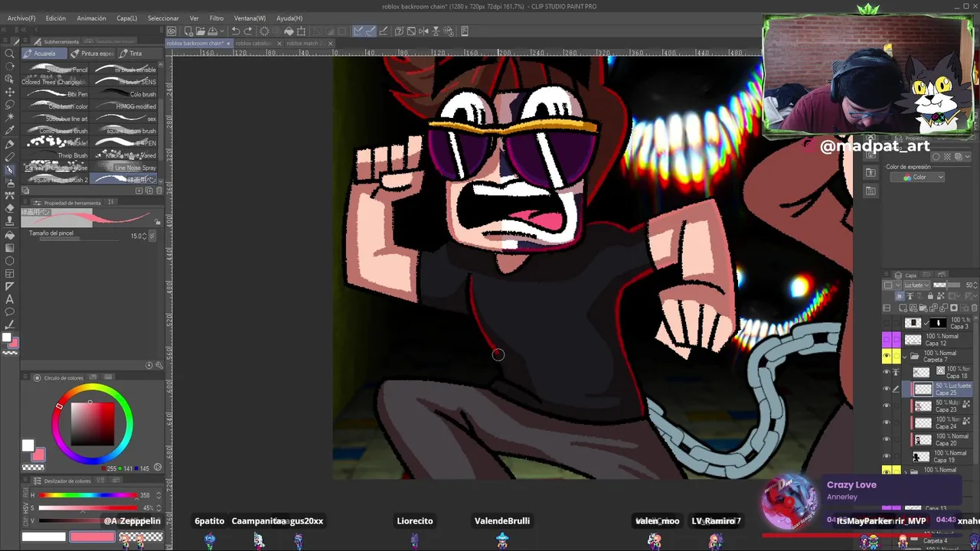Select the Text tool
The width and height of the screenshot is (980, 551).
pos(10,299)
